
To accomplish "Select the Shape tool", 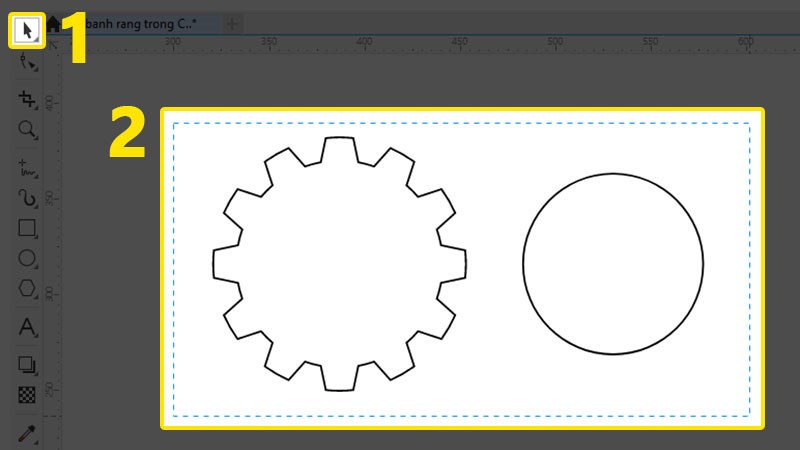I will pyautogui.click(x=27, y=63).
